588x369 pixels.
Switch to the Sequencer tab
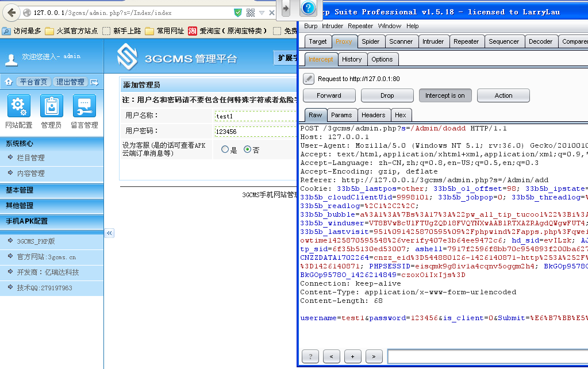click(504, 41)
